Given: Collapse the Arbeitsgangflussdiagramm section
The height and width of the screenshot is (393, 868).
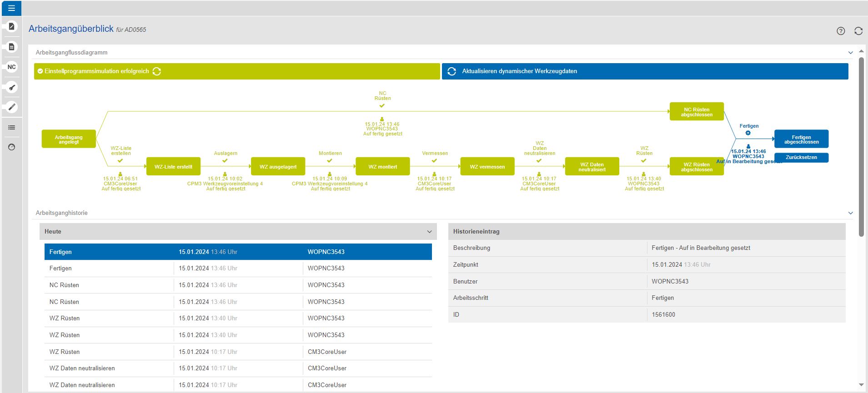Looking at the screenshot, I should click(x=850, y=53).
